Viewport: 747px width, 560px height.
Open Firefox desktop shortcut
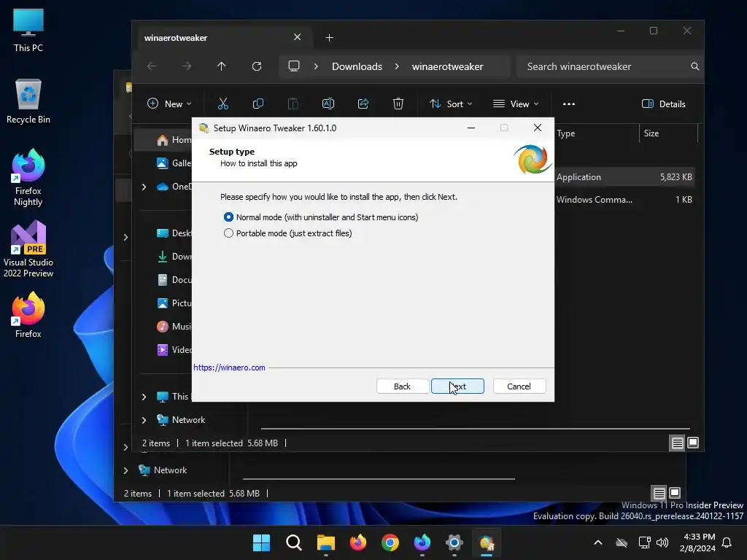click(28, 315)
